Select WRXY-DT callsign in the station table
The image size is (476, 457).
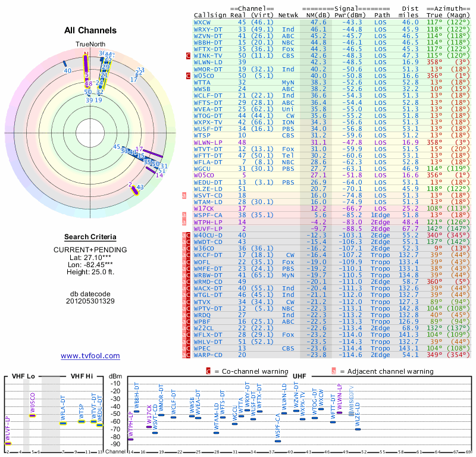coord(208,29)
